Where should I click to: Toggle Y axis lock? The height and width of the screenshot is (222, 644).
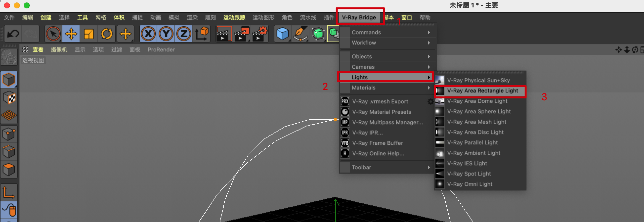click(x=166, y=34)
